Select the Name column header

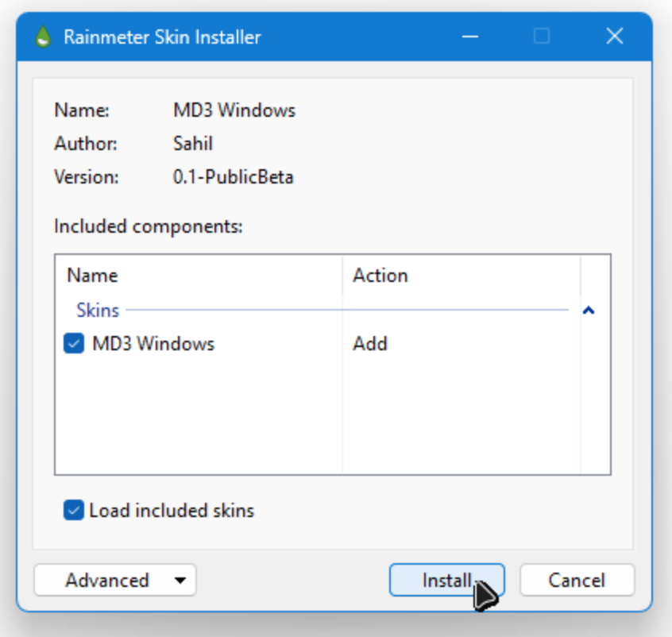point(92,275)
